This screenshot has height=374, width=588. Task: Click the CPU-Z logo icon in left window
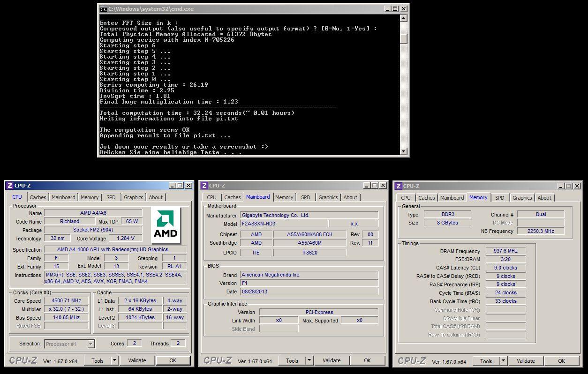click(x=10, y=186)
